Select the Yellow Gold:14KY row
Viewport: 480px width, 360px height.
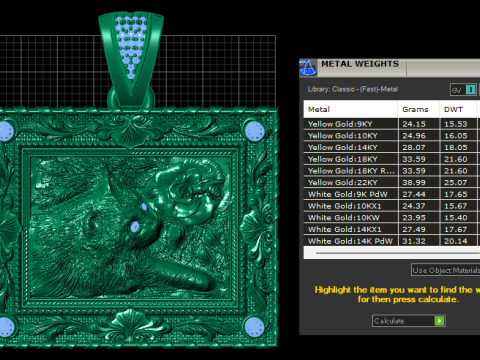tap(392, 147)
